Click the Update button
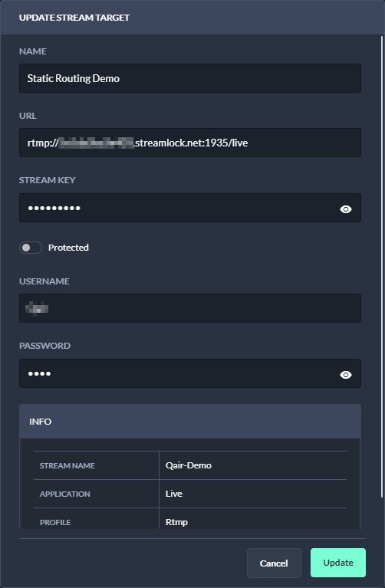 338,563
